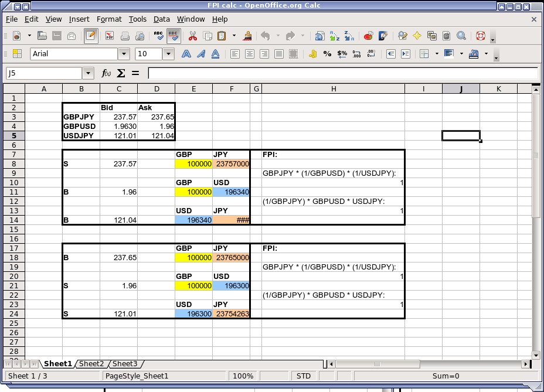Open the Insert Chart icon

click(x=369, y=36)
